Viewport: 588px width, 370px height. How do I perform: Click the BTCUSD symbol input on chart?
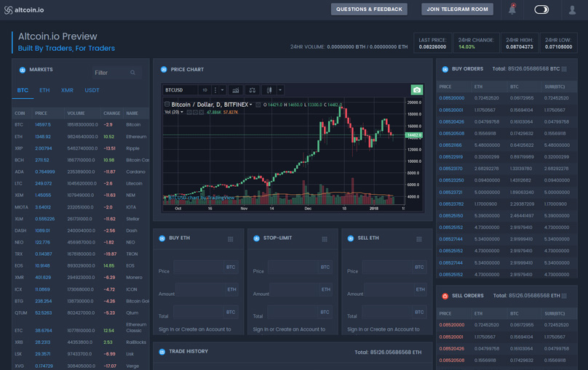[180, 90]
